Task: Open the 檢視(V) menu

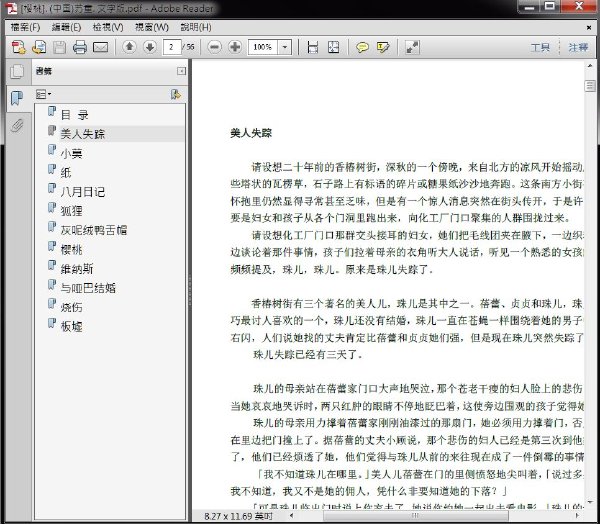Action: [108, 27]
